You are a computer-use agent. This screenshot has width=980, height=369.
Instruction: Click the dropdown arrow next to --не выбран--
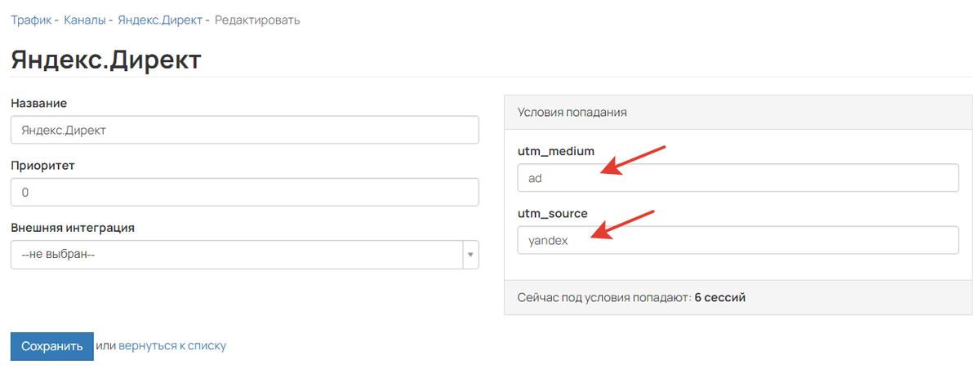[470, 255]
